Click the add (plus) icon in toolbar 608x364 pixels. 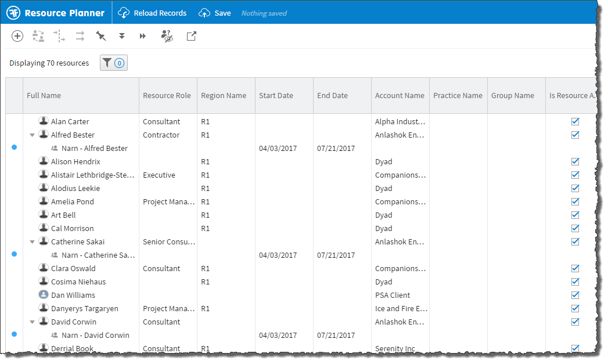coord(17,37)
